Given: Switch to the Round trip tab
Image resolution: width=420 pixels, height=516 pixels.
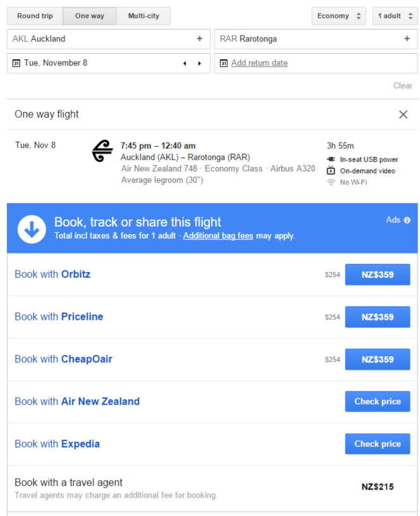Looking at the screenshot, I should [x=35, y=16].
